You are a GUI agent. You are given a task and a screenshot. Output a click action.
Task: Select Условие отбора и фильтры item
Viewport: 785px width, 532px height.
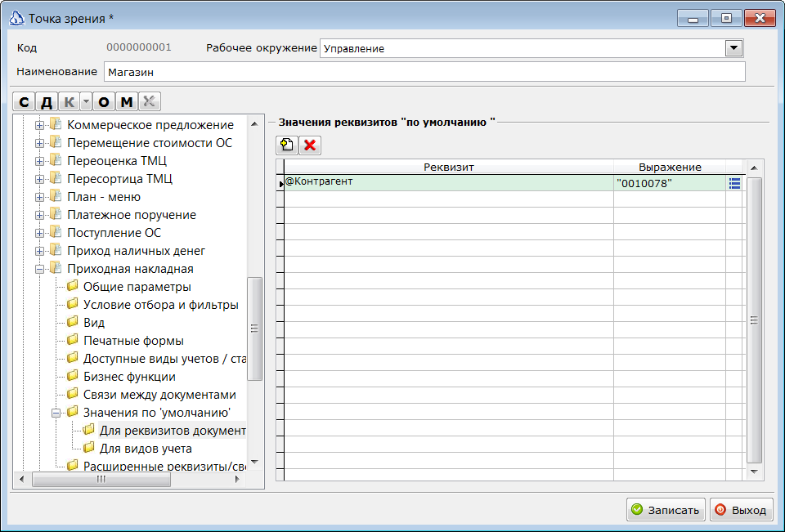pyautogui.click(x=161, y=305)
